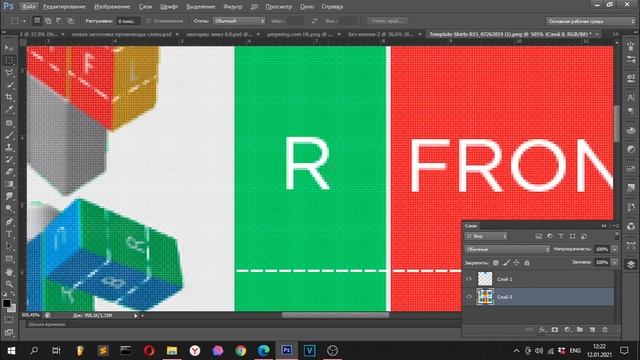Click the vertical scrollbar beside the canvas

pyautogui.click(x=616, y=124)
